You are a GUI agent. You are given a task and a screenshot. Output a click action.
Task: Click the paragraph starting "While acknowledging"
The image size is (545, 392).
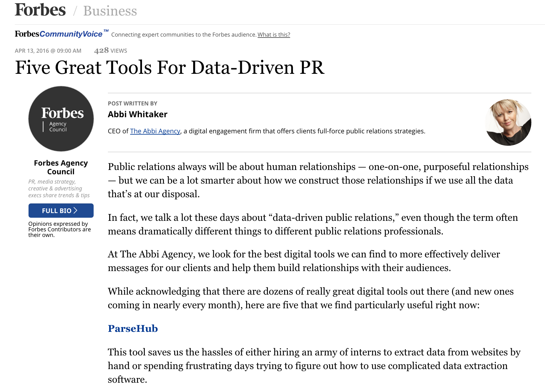click(x=311, y=298)
